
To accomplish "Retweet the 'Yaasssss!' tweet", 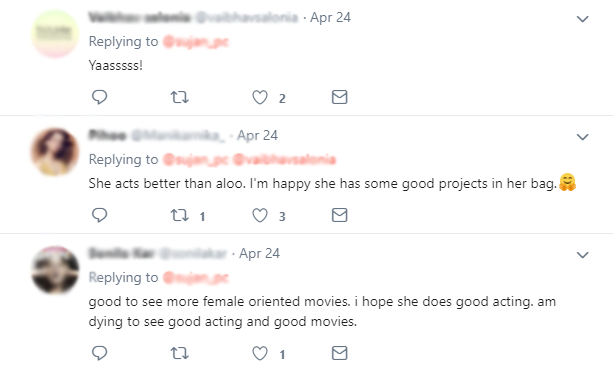I will click(179, 97).
